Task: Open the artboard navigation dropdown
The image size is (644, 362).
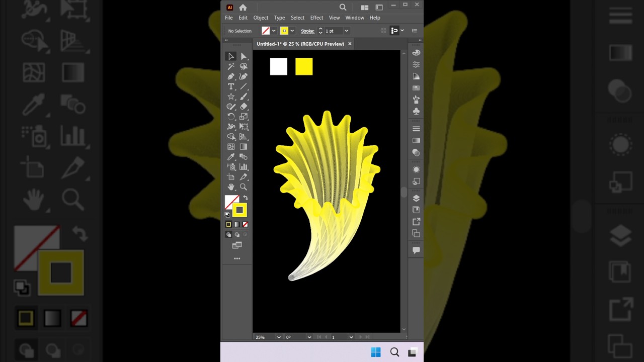Action: (x=351, y=337)
